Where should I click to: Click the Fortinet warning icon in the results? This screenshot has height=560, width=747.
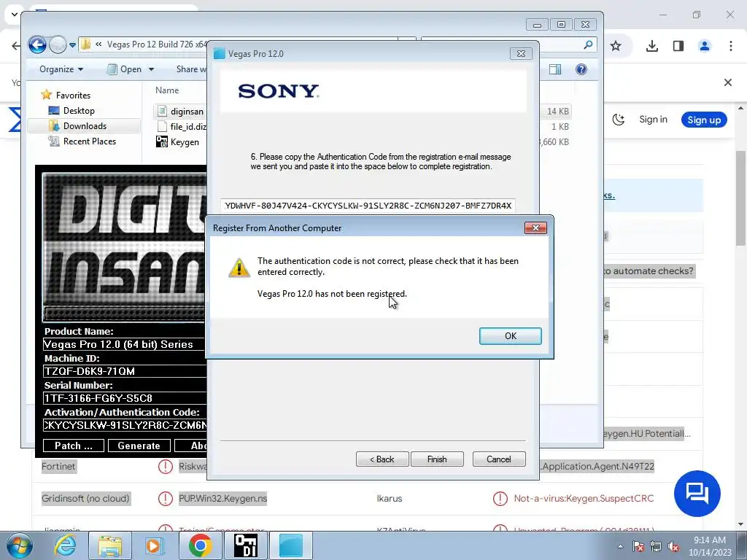166,466
